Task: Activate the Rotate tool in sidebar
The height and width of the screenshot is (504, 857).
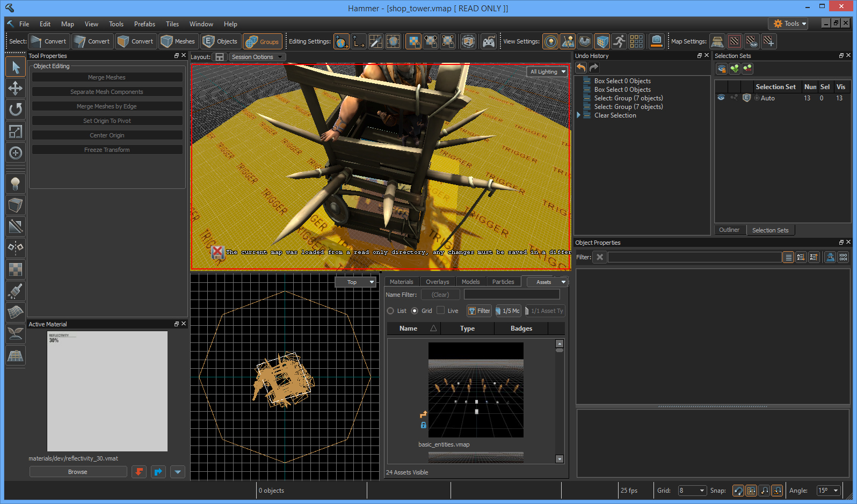Action: coord(16,109)
